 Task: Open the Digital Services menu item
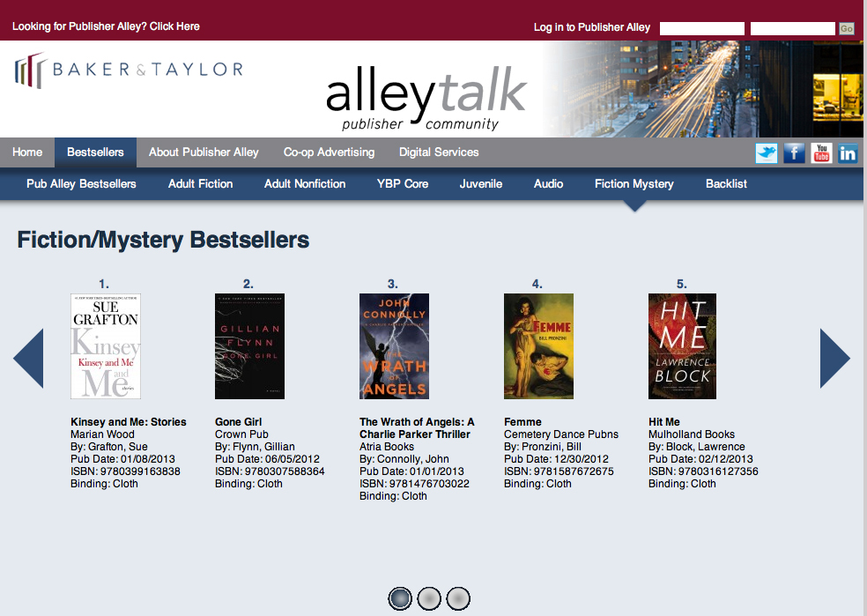tap(439, 152)
